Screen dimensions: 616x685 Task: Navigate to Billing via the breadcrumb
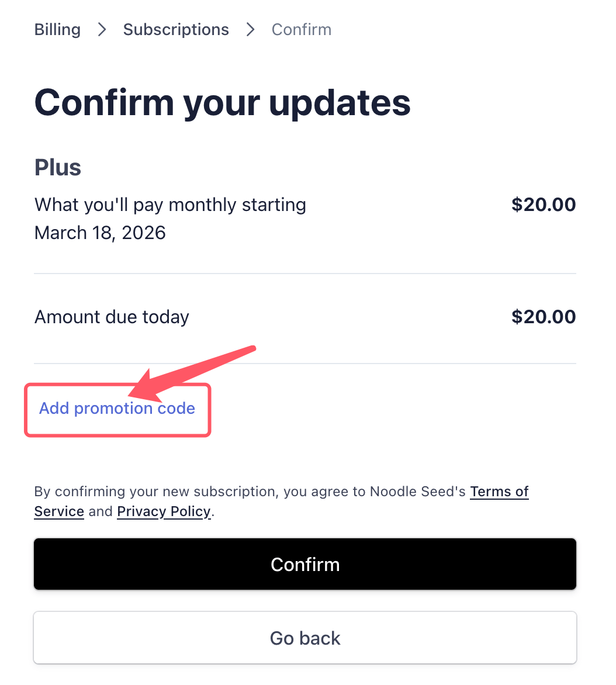point(57,29)
